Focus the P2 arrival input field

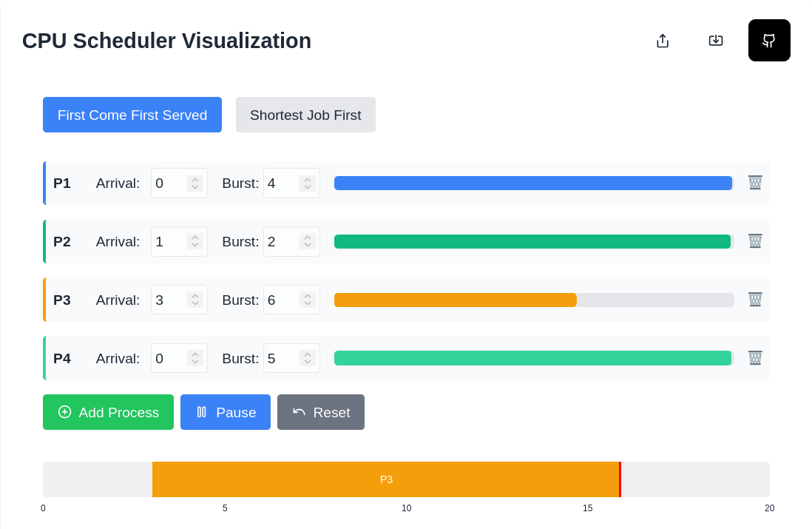[179, 241]
